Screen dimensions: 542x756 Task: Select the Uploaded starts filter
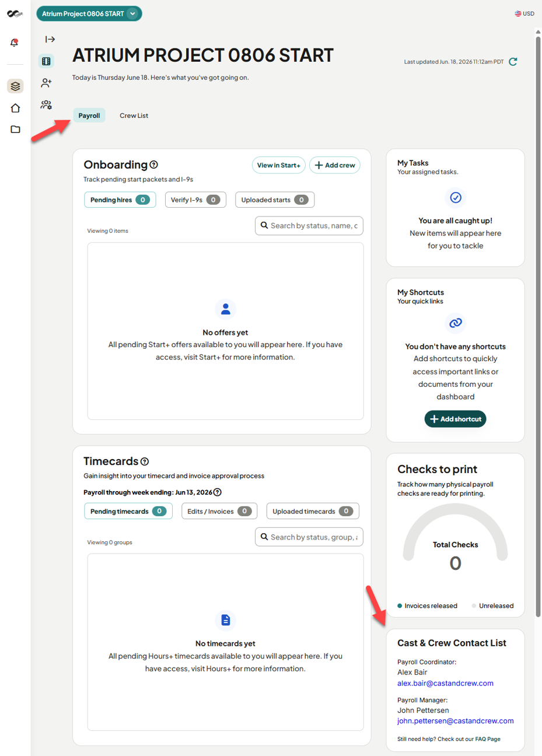coord(275,199)
